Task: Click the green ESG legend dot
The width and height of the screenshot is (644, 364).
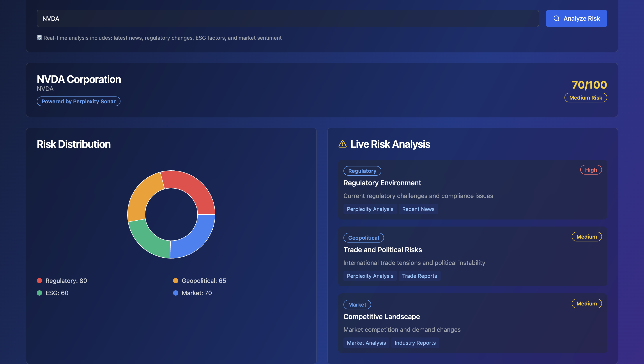Action: pos(39,293)
